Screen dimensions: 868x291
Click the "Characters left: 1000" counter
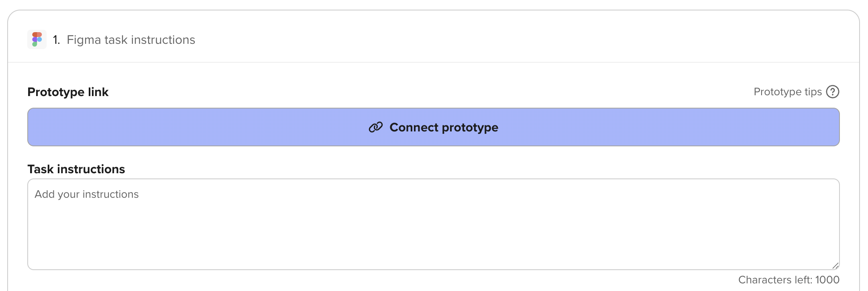[789, 280]
